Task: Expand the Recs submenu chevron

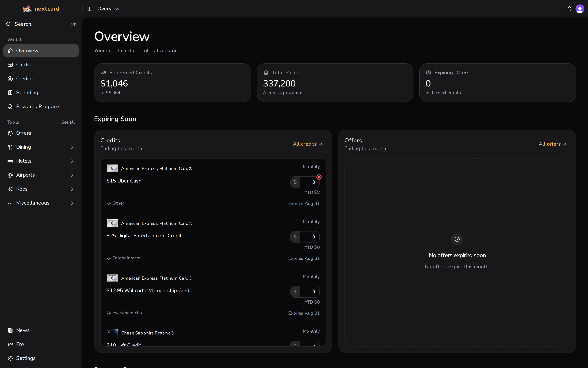Action: point(72,189)
